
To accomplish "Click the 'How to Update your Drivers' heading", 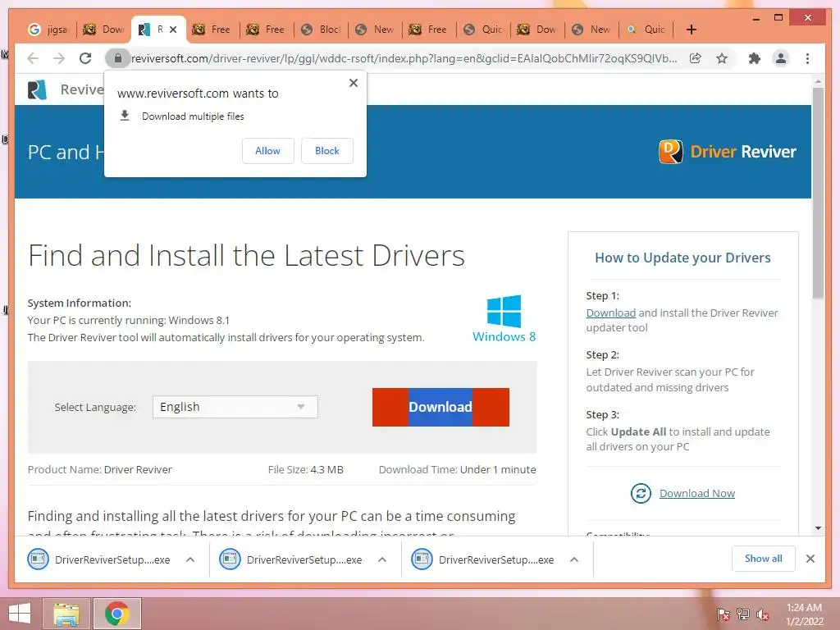I will tap(682, 258).
